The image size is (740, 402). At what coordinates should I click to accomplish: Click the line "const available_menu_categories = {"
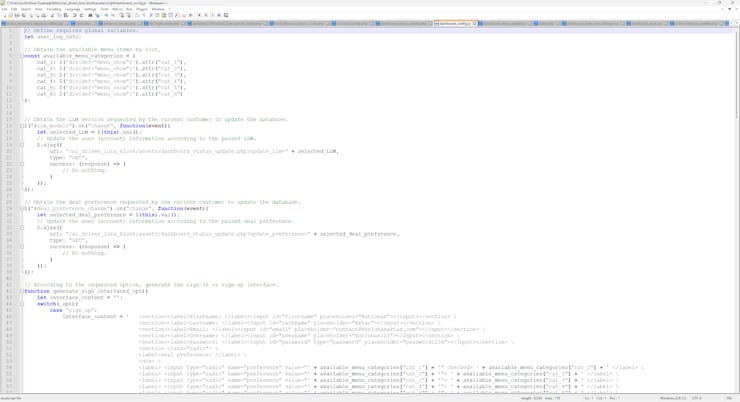(80, 56)
